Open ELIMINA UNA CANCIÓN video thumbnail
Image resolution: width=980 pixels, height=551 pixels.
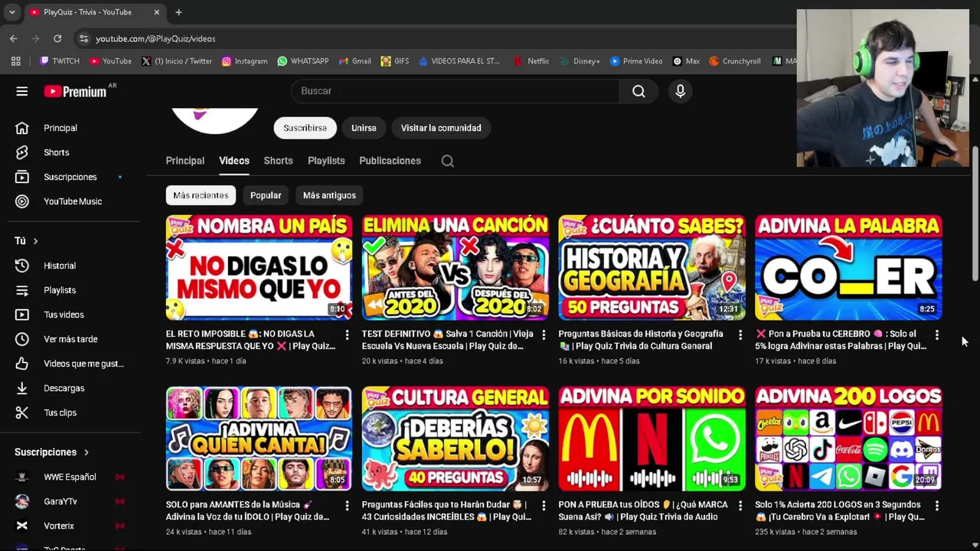click(456, 267)
